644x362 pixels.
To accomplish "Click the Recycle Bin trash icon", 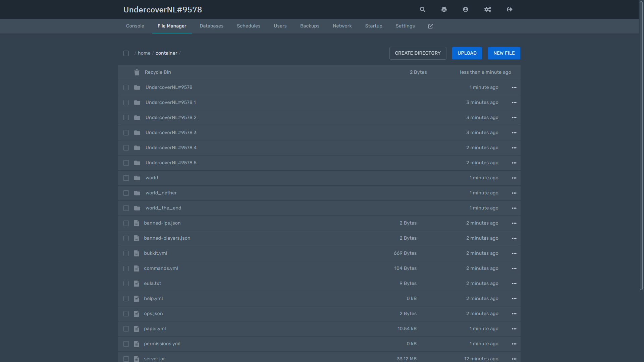I will 137,72.
